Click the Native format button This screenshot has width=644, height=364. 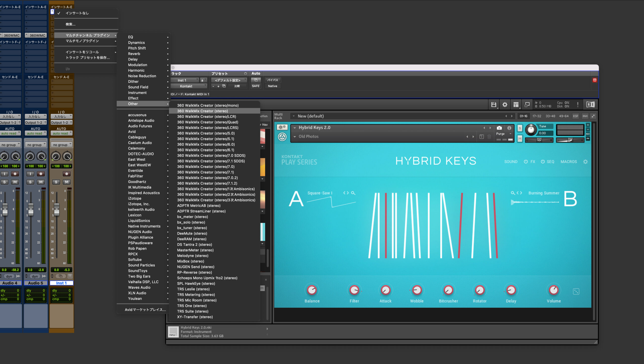(273, 86)
